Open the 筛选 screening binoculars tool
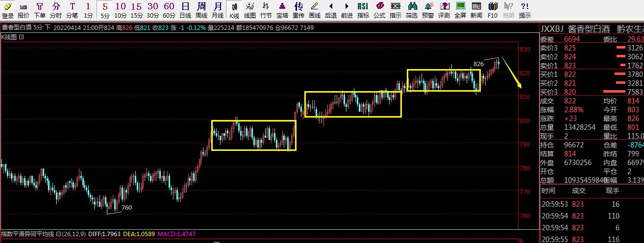This screenshot has height=243, width=644. (x=412, y=10)
